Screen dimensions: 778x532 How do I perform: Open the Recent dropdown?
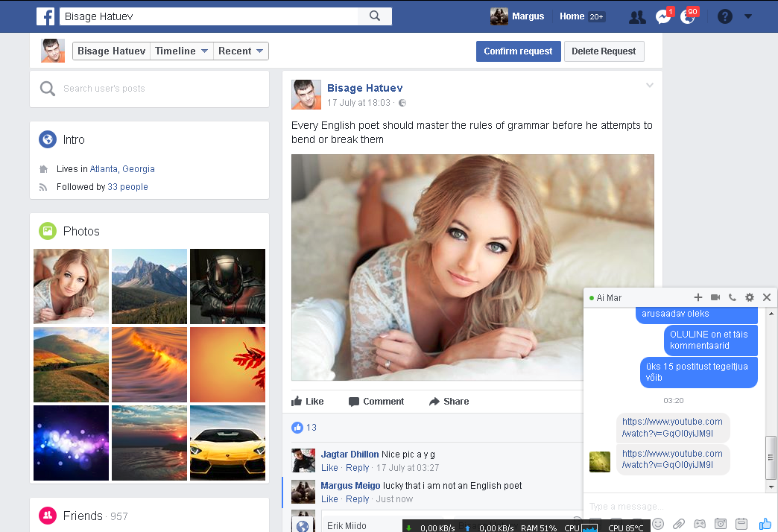241,51
